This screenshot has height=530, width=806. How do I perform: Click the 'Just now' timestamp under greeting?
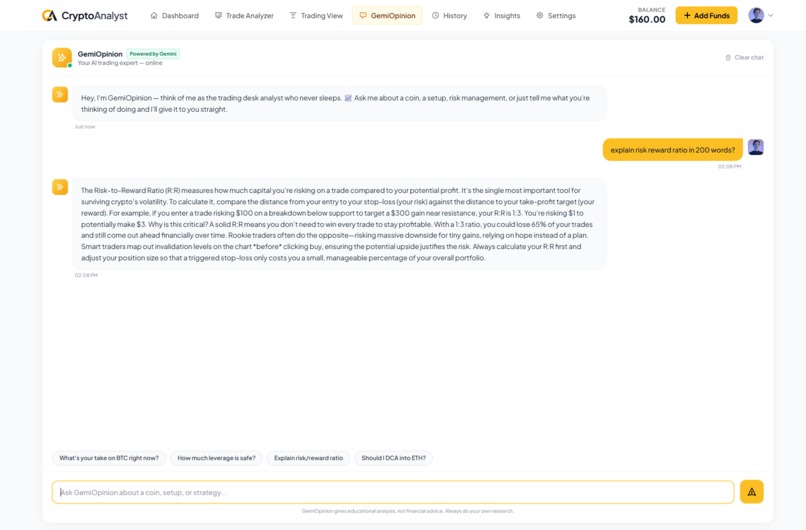pyautogui.click(x=85, y=126)
